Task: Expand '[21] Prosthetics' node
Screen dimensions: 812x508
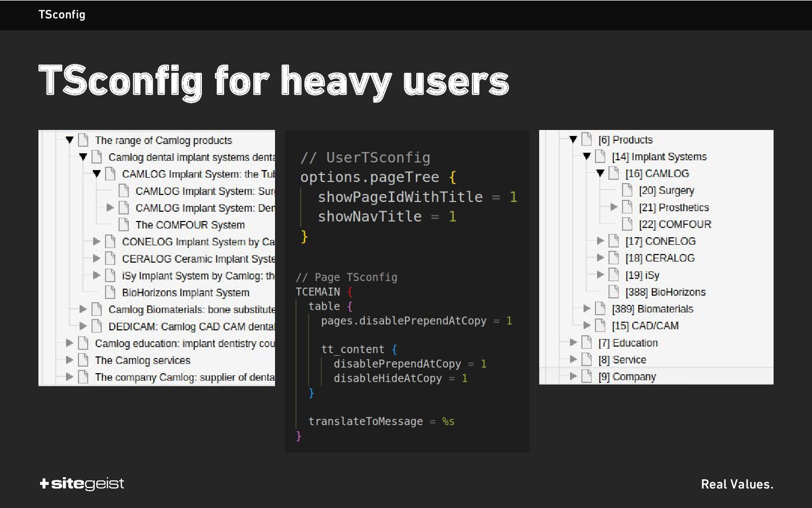Action: (x=613, y=207)
